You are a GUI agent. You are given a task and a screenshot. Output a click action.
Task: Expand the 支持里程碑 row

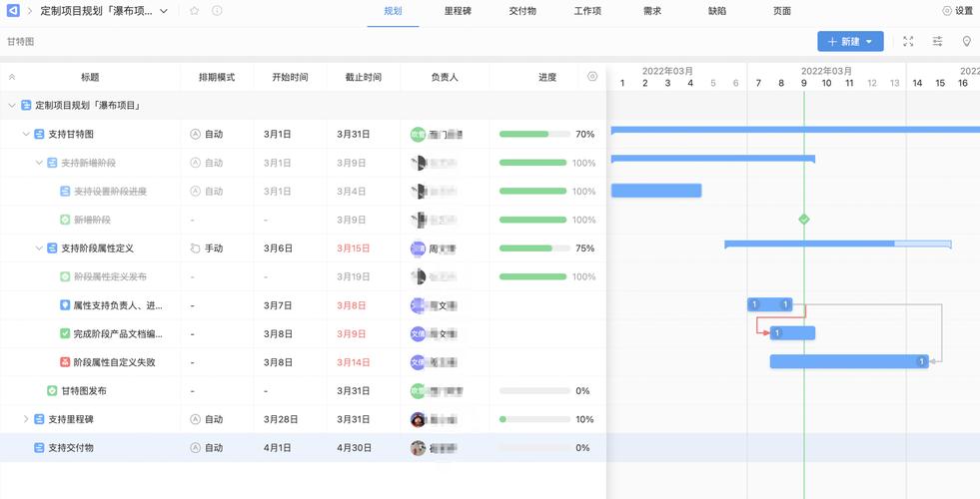click(x=26, y=420)
